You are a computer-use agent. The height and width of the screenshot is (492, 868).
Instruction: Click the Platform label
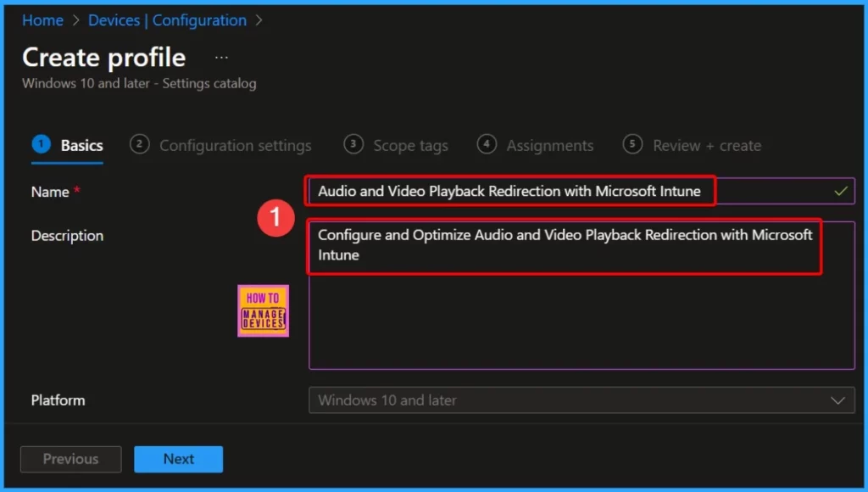(x=58, y=400)
